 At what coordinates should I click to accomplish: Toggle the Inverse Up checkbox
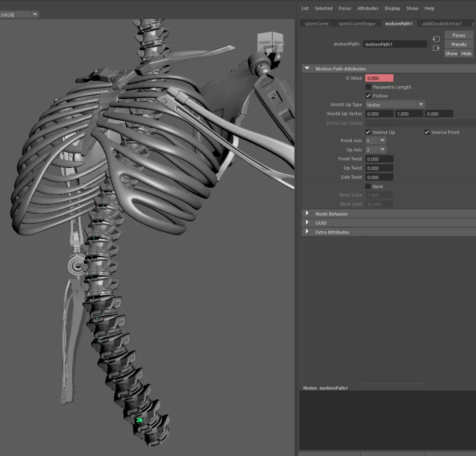click(368, 132)
